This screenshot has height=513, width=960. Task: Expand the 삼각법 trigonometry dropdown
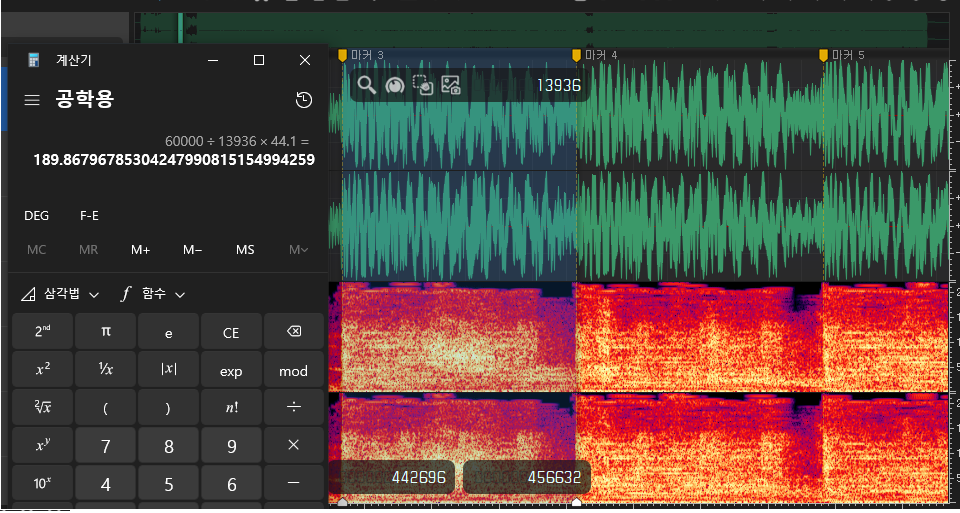pyautogui.click(x=60, y=294)
